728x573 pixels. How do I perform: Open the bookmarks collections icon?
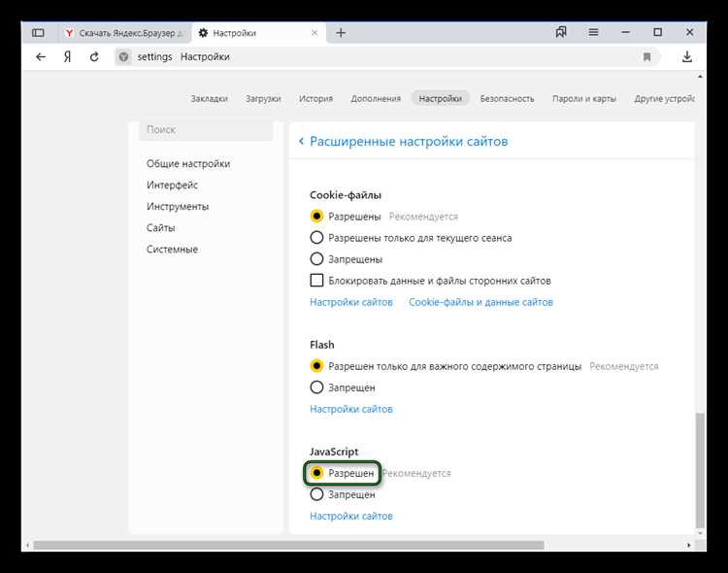tap(561, 32)
